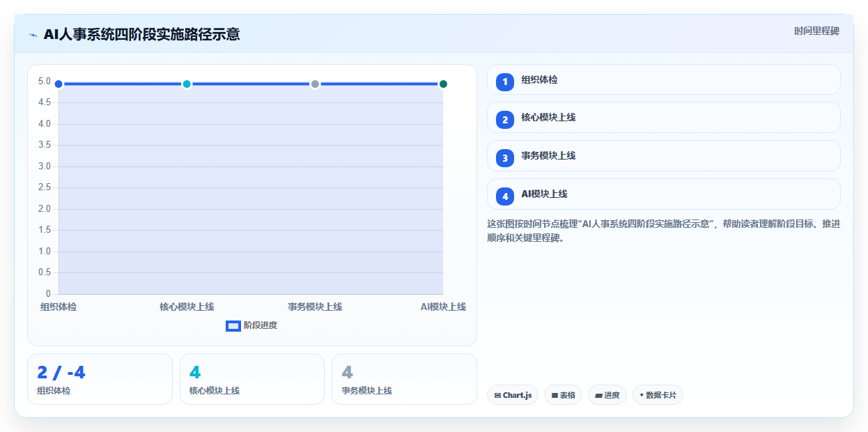This screenshot has width=868, height=432.
Task: Click the number 2 badge
Action: [505, 120]
